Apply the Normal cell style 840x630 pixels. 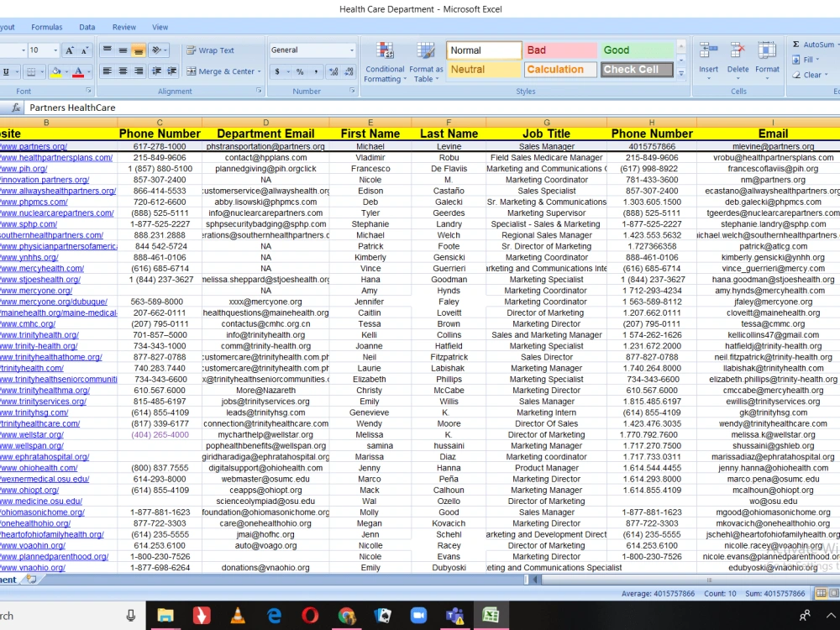(x=484, y=50)
